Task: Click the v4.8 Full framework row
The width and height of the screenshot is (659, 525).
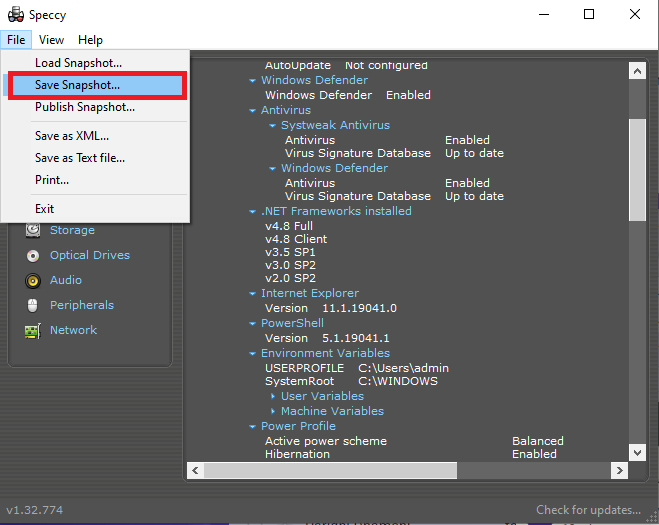Action: point(289,226)
